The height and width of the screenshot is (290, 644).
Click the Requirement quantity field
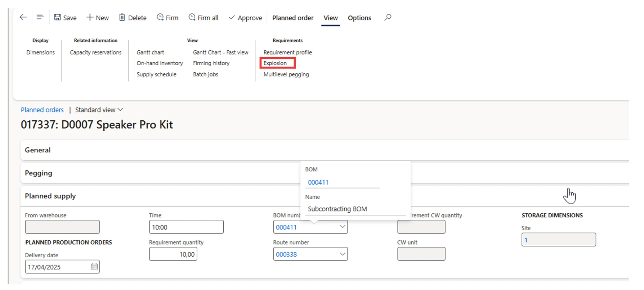click(x=173, y=254)
